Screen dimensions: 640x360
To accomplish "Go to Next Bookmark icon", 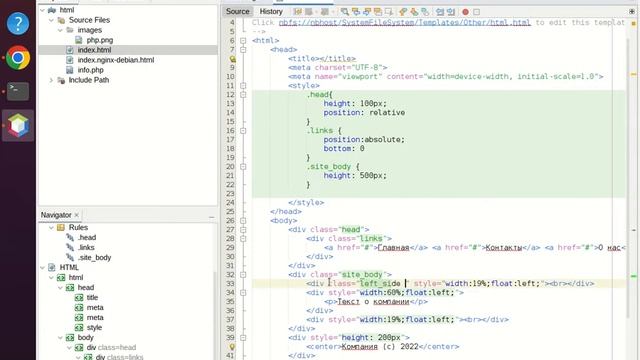I will coord(414,12).
